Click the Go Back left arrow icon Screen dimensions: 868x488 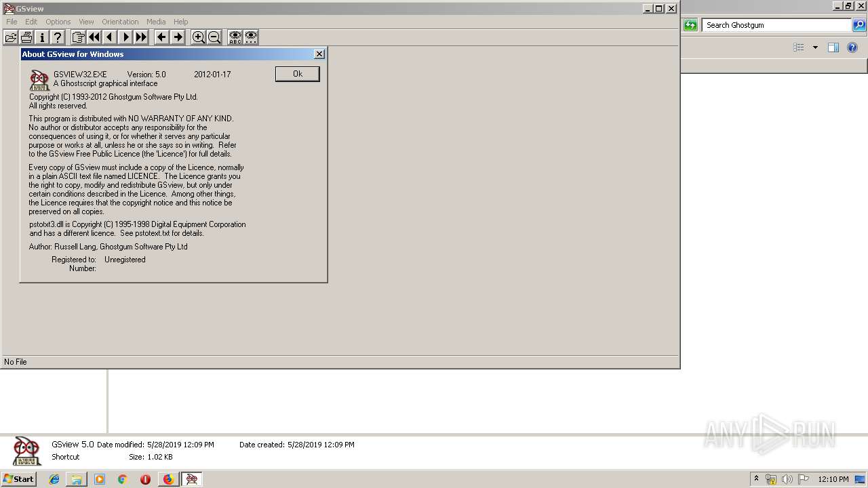(161, 37)
